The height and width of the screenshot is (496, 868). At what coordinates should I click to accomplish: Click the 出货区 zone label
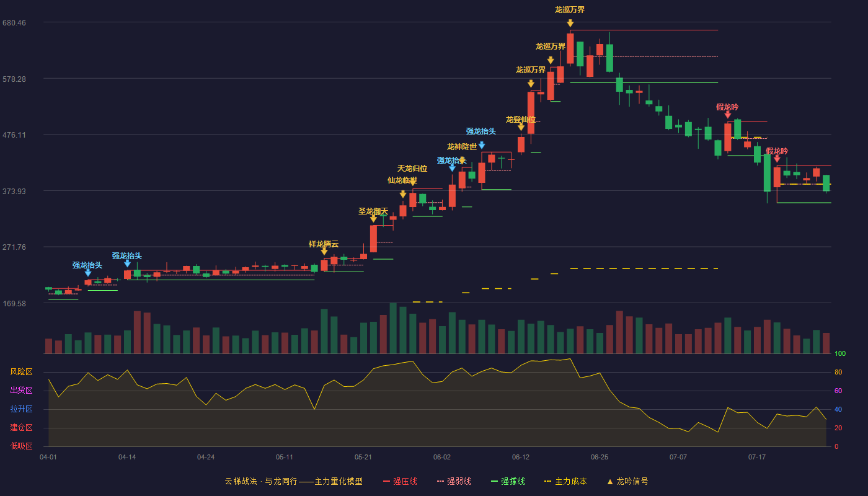coord(21,391)
